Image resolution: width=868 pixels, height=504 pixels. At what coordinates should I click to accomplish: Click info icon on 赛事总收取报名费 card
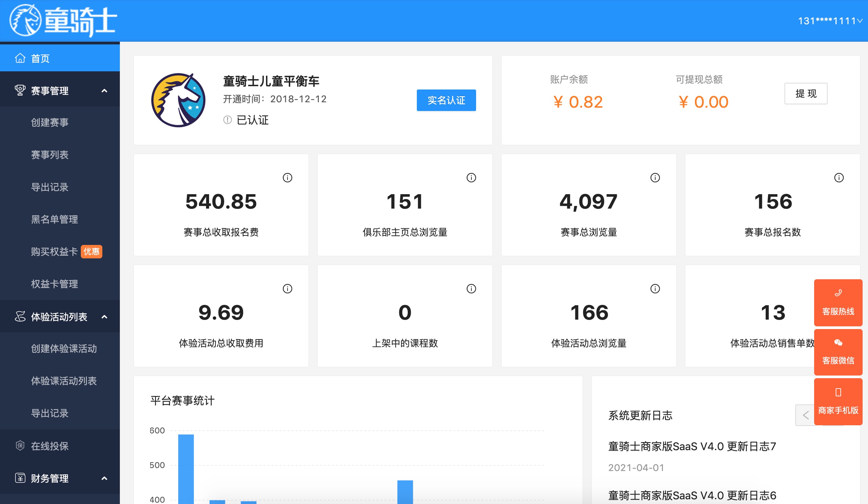pos(288,178)
